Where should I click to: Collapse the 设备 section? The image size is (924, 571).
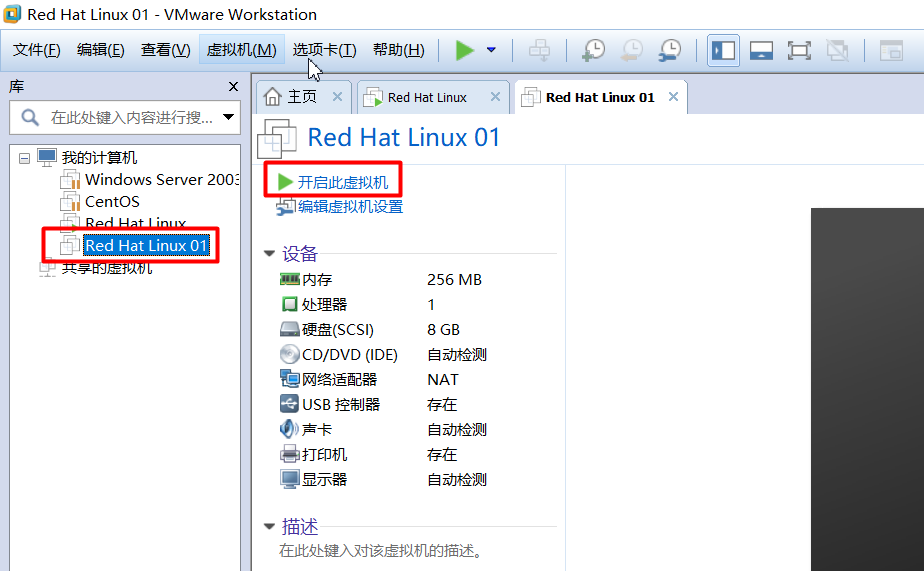tap(269, 254)
